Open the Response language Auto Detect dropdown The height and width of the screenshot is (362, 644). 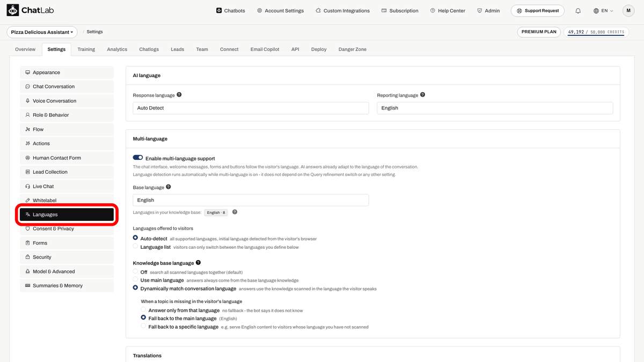[x=251, y=108]
